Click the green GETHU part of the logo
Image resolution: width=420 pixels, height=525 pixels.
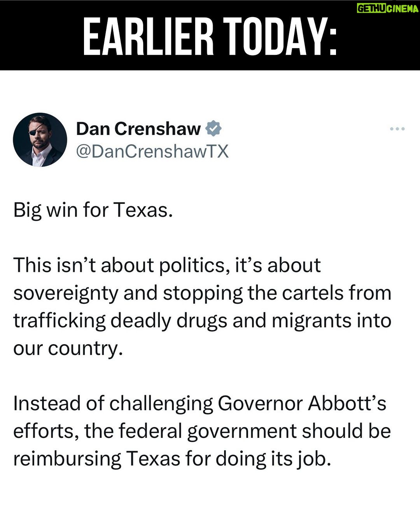coord(371,9)
